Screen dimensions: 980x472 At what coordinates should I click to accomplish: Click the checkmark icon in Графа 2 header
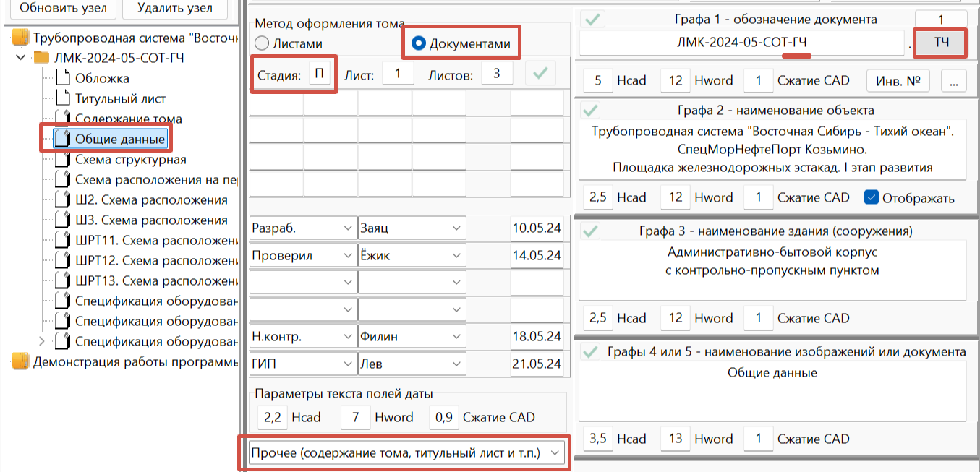[x=591, y=111]
